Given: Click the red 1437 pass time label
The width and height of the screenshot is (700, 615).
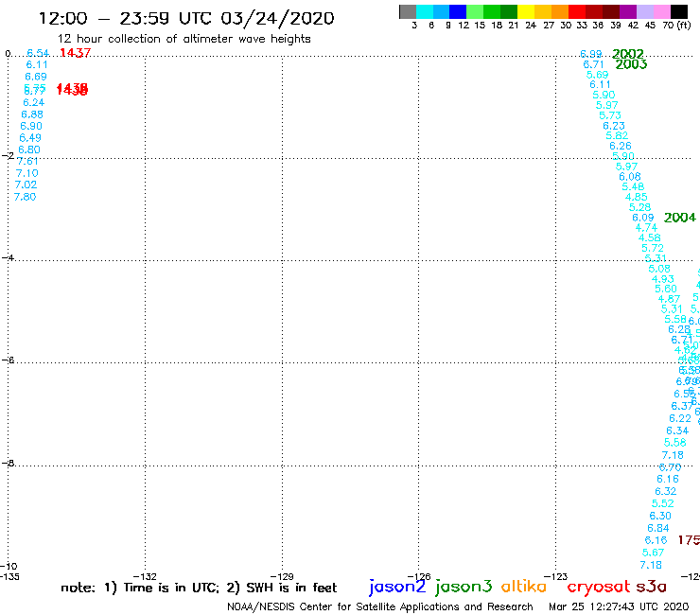Looking at the screenshot, I should pyautogui.click(x=75, y=53).
